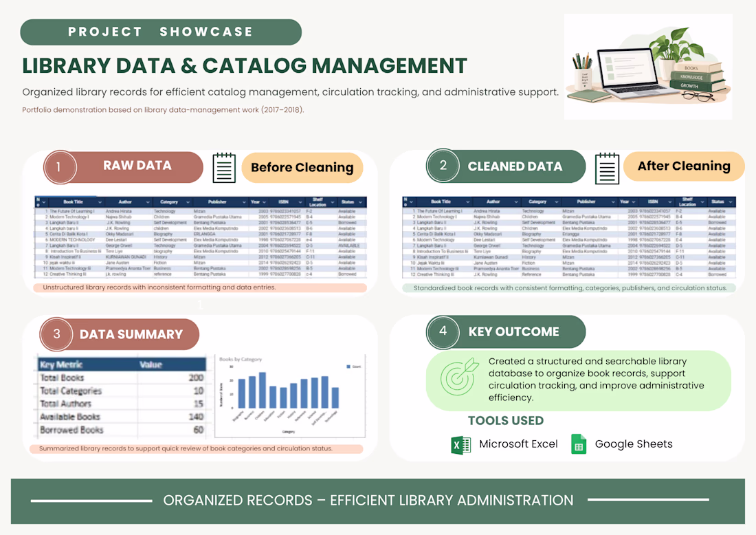Select the Microsoft Excel logo icon
Viewport: 756px width, 535px height.
(461, 445)
